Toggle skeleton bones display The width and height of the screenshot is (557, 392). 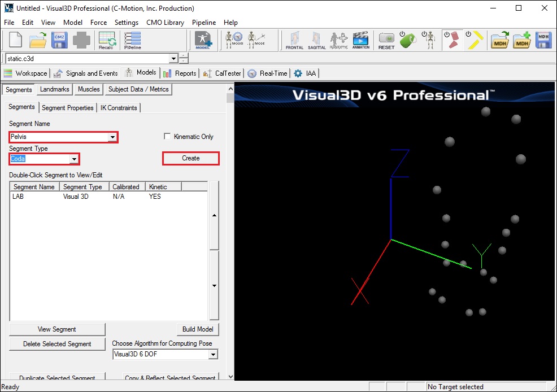[x=429, y=40]
